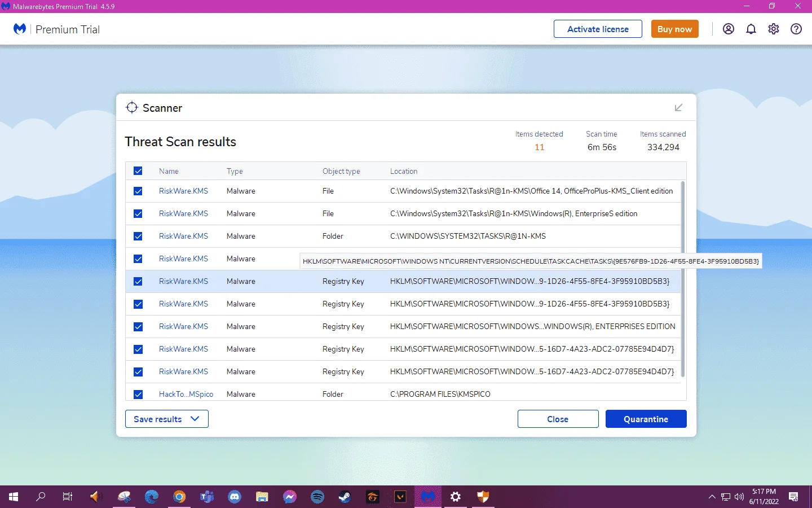Click the Items detected count 11

click(x=540, y=147)
